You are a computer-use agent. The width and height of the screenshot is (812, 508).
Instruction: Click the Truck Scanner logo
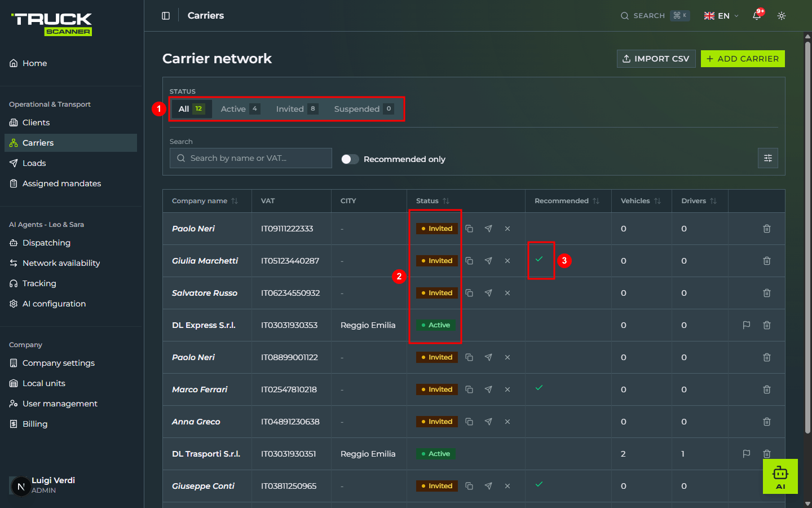(x=52, y=24)
